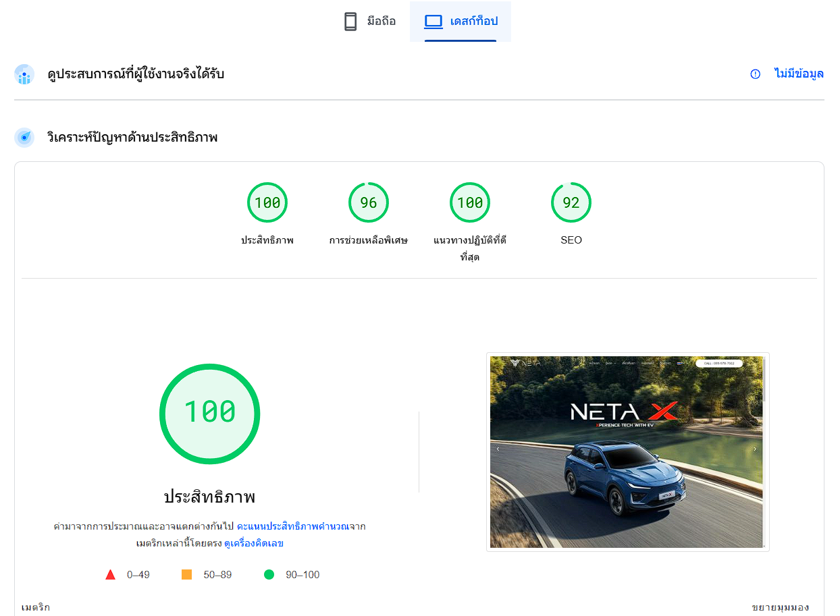Click the laptop desktop icon
Image resolution: width=840 pixels, height=616 pixels.
(433, 22)
